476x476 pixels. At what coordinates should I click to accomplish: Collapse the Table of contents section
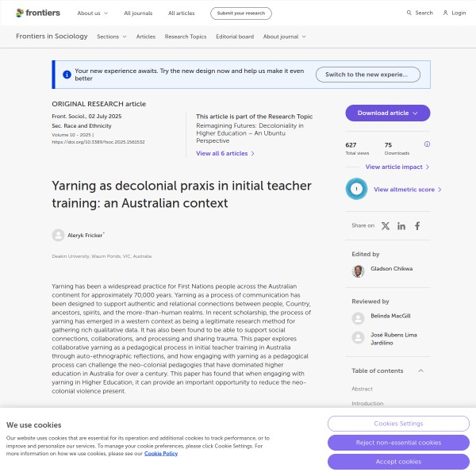(x=420, y=370)
